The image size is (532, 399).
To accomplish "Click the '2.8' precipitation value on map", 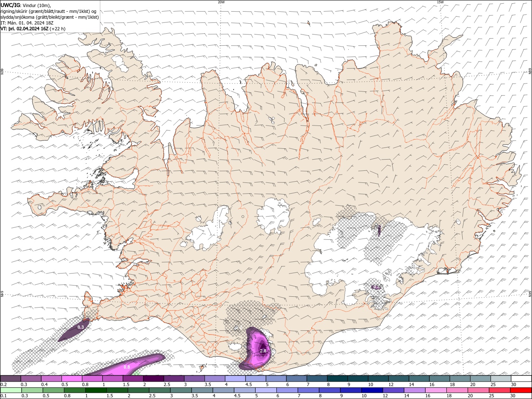I will [263, 351].
